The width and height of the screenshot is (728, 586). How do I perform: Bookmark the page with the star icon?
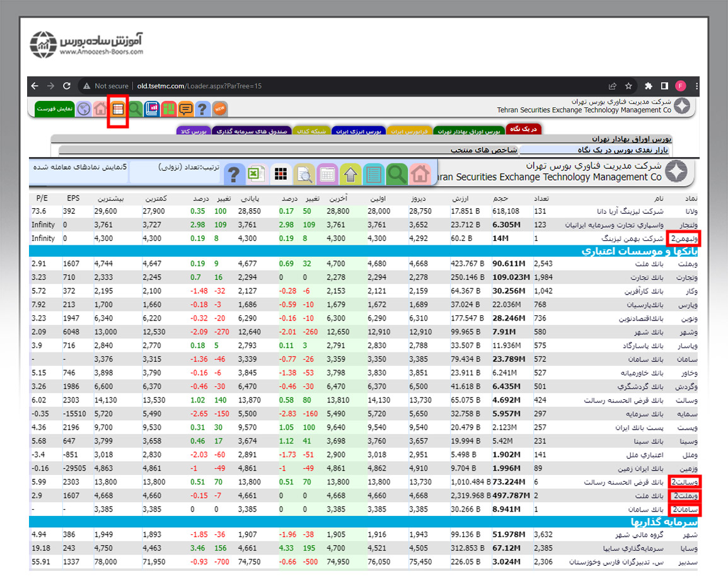(628, 86)
